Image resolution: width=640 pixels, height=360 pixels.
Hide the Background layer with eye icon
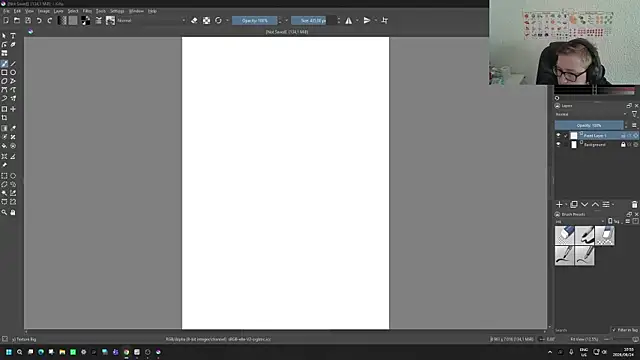pos(558,144)
